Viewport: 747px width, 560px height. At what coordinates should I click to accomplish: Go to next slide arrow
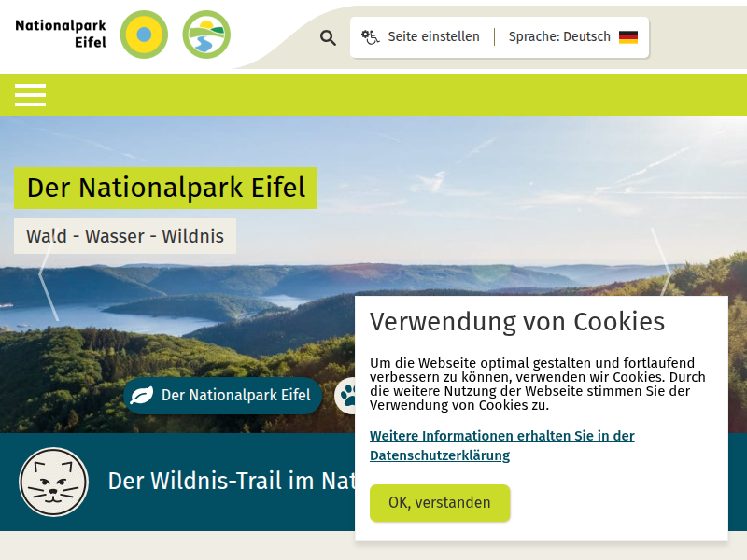(662, 262)
